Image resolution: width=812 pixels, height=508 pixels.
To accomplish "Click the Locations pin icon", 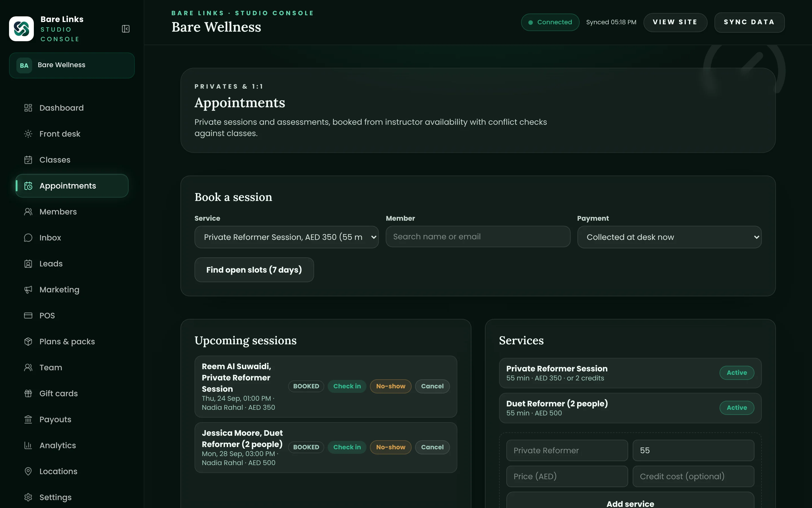I will [x=28, y=471].
